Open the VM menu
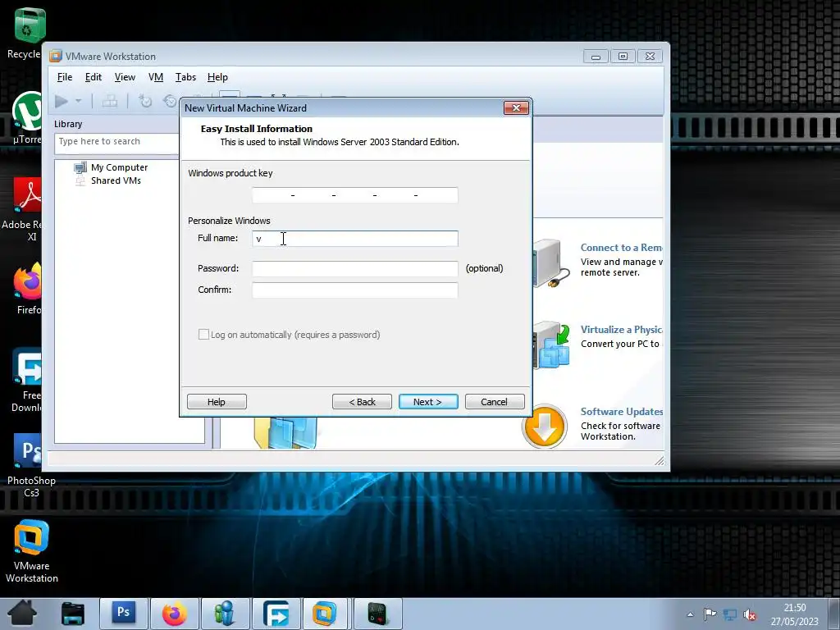This screenshot has width=840, height=630. pyautogui.click(x=155, y=77)
